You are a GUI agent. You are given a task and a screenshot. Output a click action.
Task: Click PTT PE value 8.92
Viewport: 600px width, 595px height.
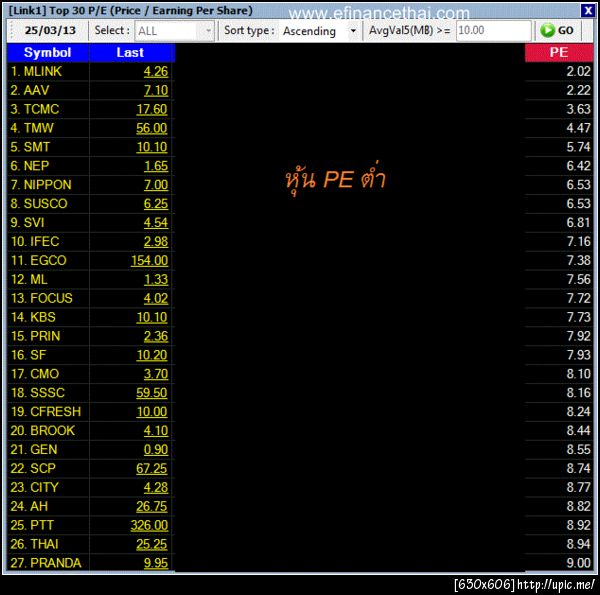[578, 525]
